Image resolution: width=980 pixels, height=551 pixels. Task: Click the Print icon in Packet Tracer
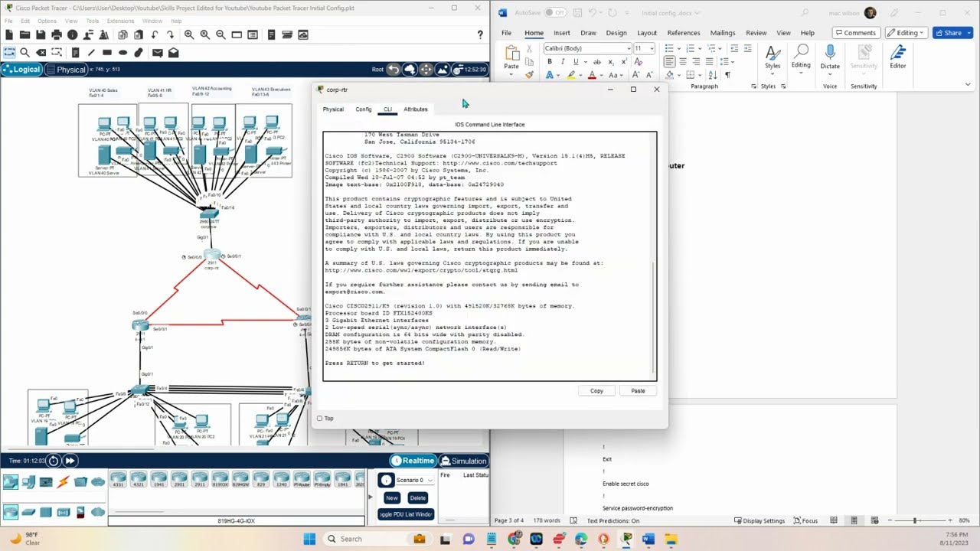(x=57, y=34)
